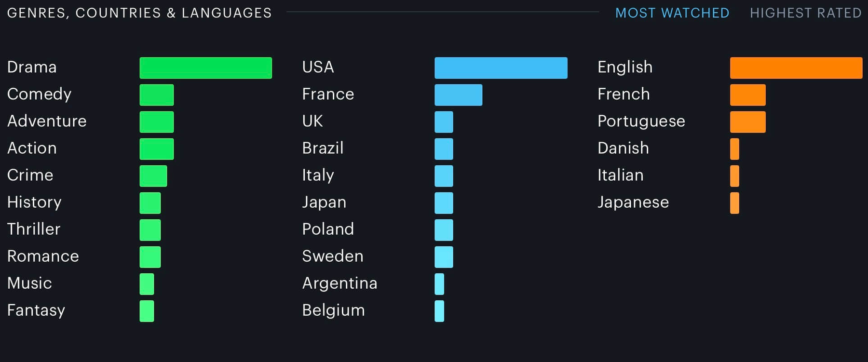Click the Comedy genre label
Screen dimensions: 868x362
point(39,94)
